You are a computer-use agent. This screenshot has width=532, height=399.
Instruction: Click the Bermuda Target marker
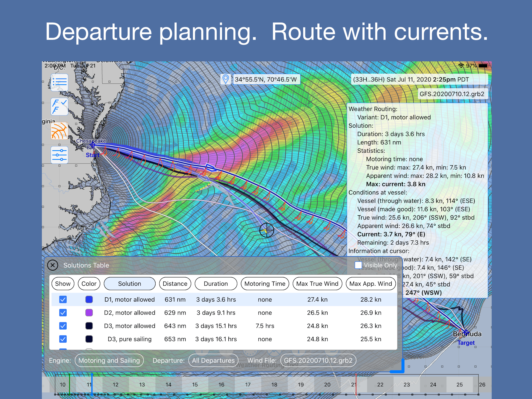pyautogui.click(x=466, y=333)
